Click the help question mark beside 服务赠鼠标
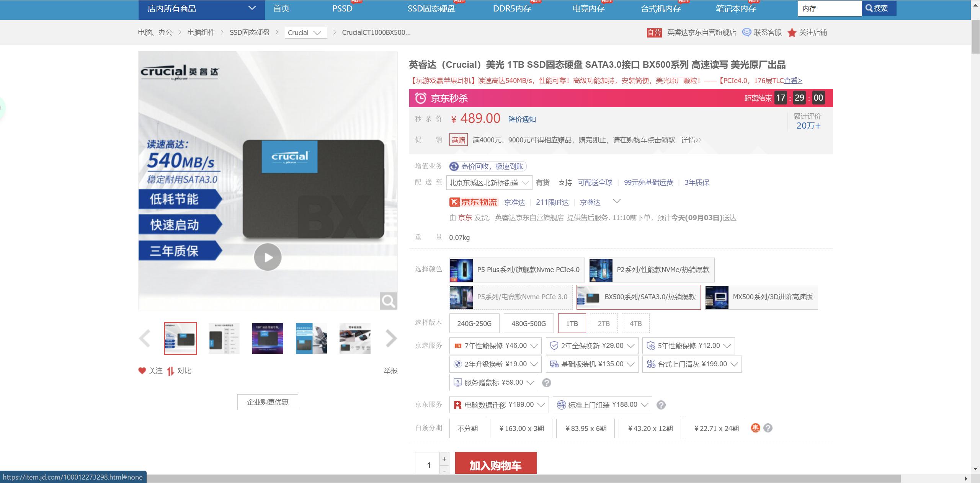 point(547,383)
